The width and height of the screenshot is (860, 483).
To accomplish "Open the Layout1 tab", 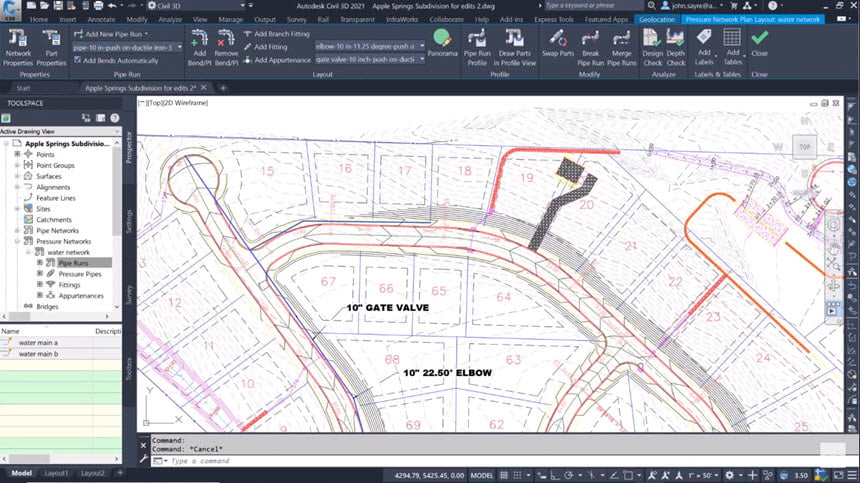I will 56,473.
